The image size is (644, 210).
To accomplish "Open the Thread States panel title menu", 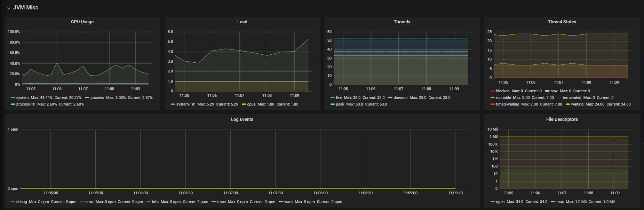I will [562, 22].
